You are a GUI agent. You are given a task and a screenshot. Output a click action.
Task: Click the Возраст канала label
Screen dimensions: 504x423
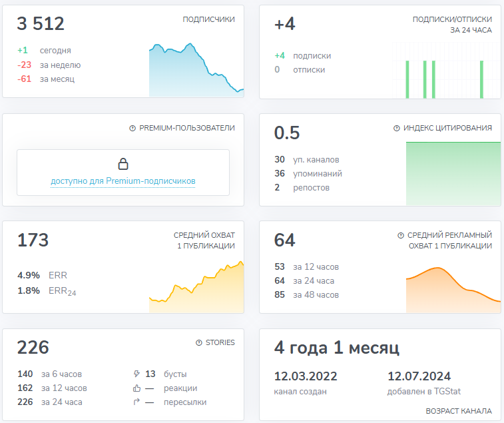[459, 411]
